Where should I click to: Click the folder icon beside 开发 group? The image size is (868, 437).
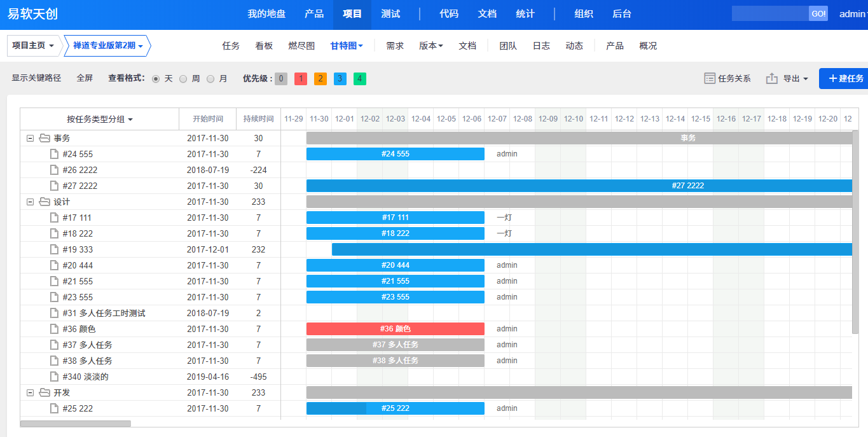click(x=45, y=392)
